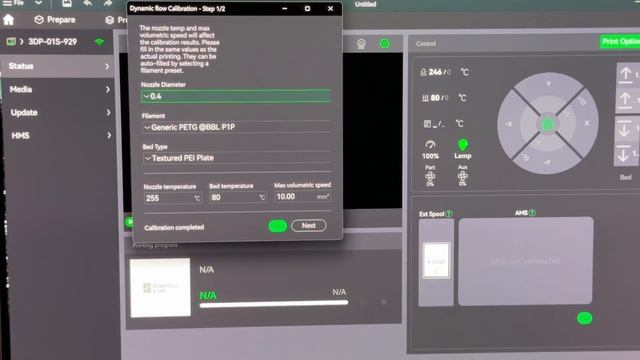Click the Print Options button

pos(620,42)
